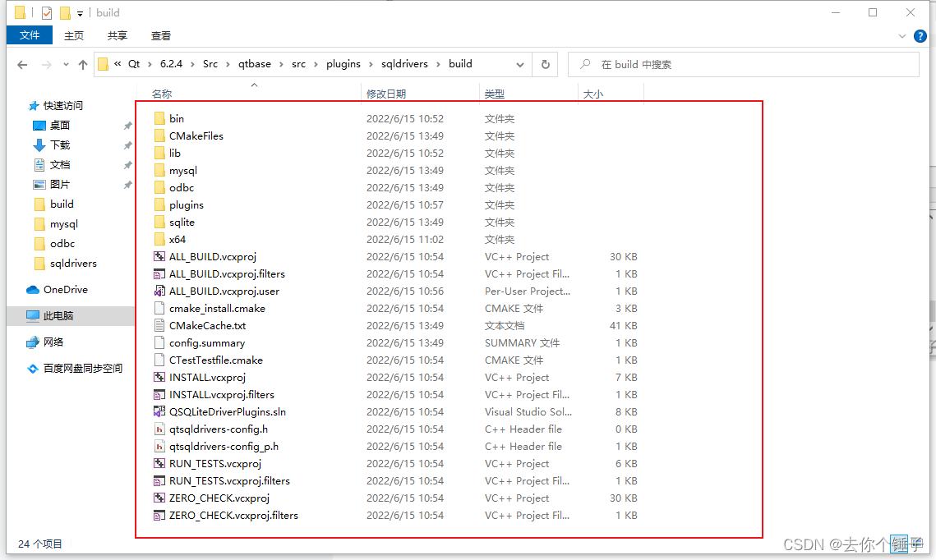Open 图片 in the navigation pane
The width and height of the screenshot is (936, 560).
[60, 184]
